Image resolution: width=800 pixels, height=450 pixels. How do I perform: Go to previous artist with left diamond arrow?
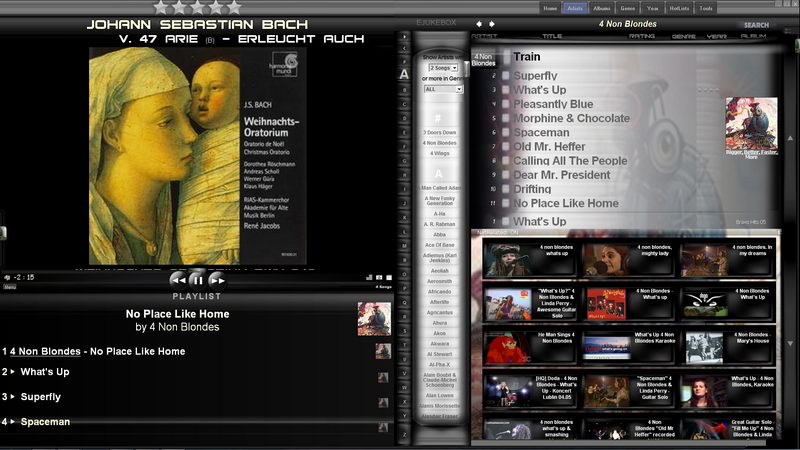pyautogui.click(x=479, y=24)
